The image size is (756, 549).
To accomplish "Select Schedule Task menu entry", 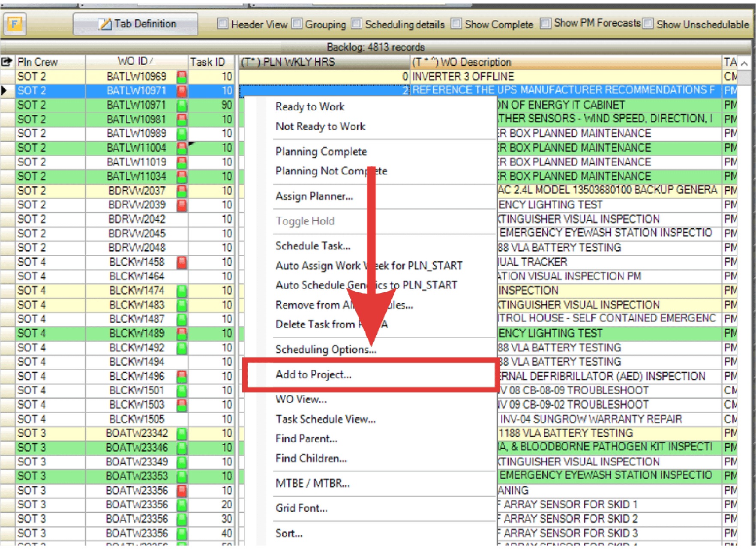I will (x=313, y=246).
